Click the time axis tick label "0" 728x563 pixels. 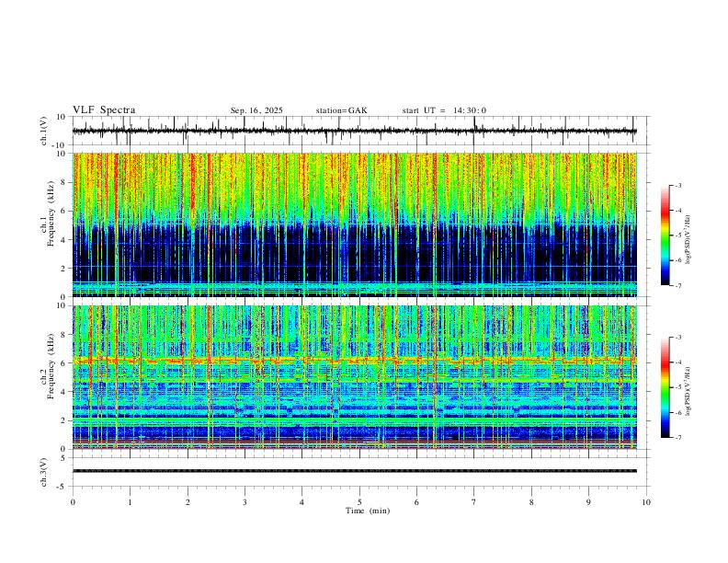[x=73, y=502]
